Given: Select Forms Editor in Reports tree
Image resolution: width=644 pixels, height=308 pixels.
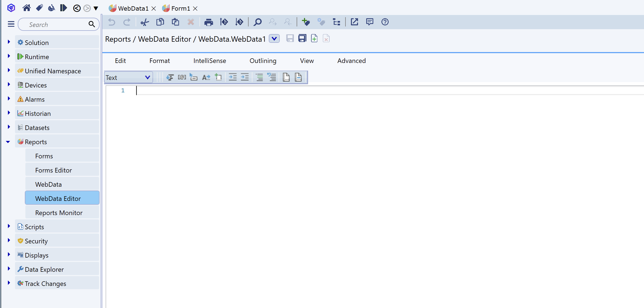Looking at the screenshot, I should (53, 170).
